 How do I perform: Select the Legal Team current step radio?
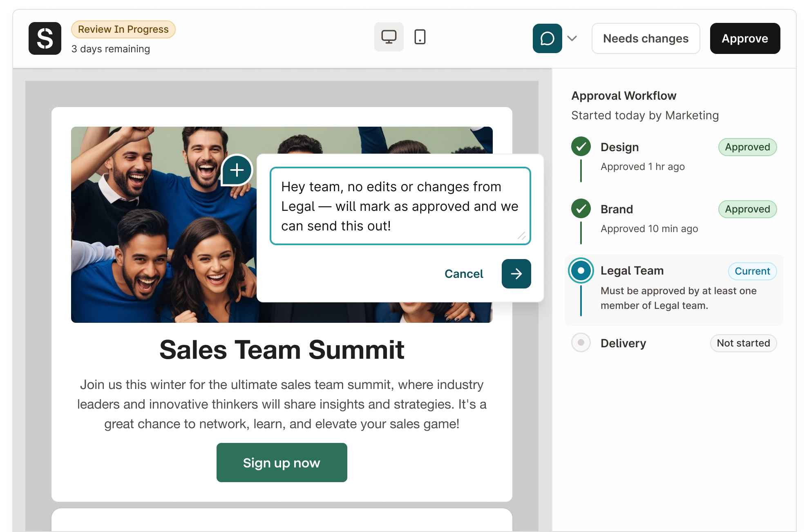click(581, 270)
